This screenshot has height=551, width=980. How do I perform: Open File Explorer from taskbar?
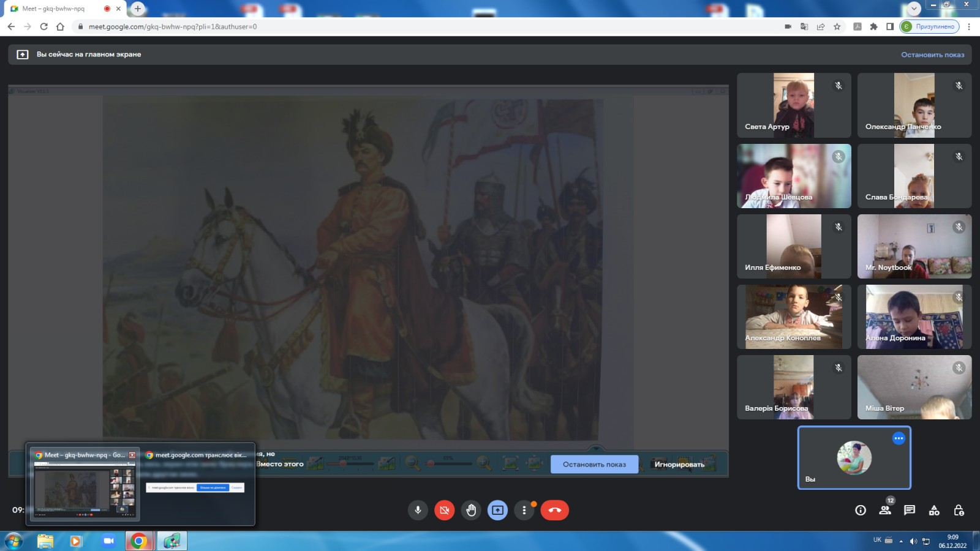45,541
